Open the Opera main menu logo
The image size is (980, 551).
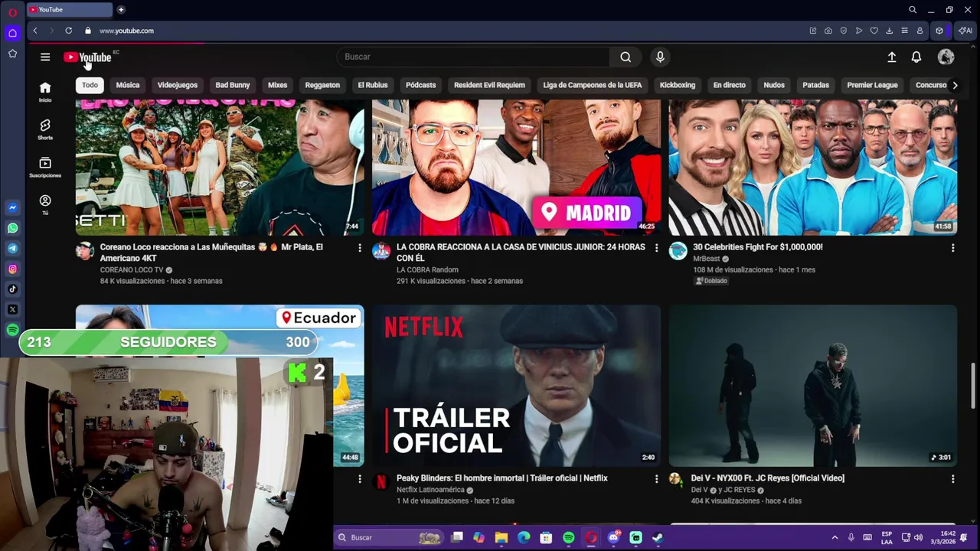[12, 11]
